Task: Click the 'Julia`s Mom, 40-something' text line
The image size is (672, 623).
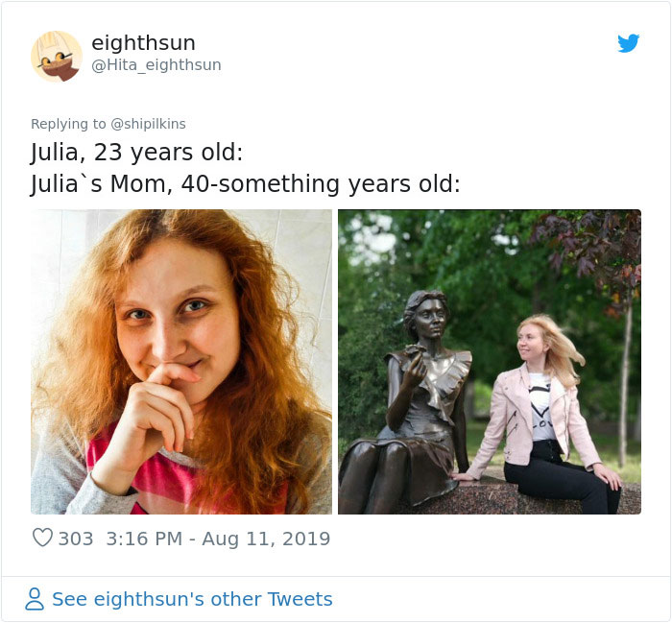Action: 245,183
